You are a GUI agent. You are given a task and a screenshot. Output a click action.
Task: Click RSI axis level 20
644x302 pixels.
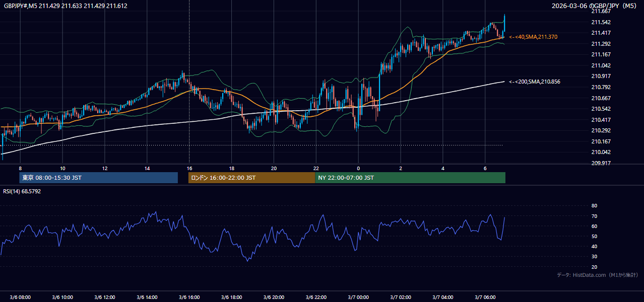pos(594,267)
